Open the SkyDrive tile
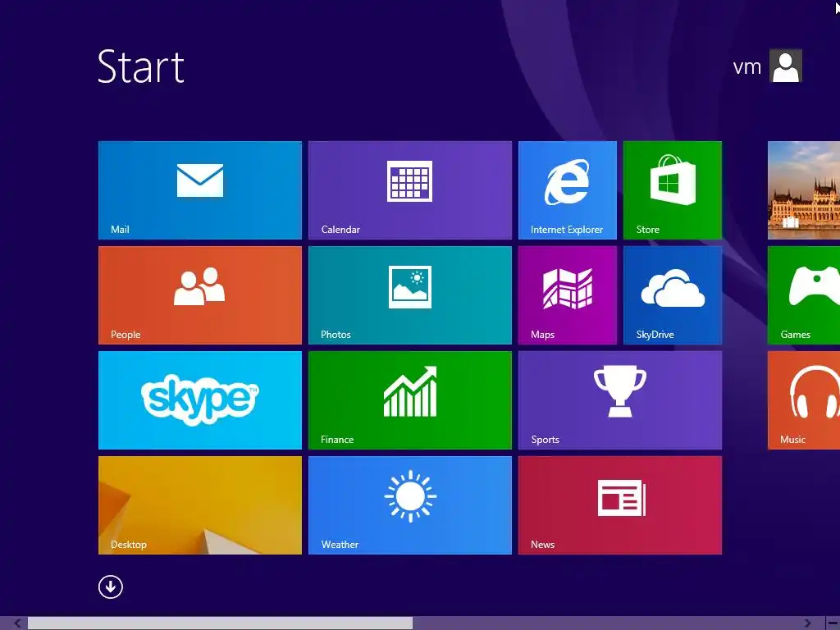Image resolution: width=840 pixels, height=630 pixels. (673, 295)
